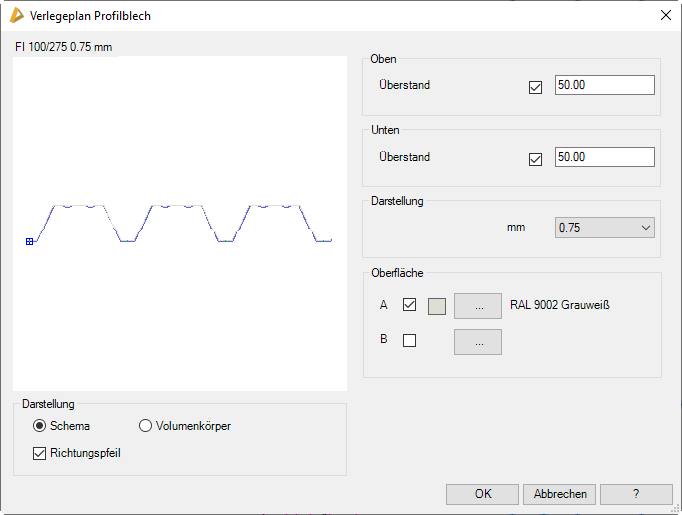Image resolution: width=682 pixels, height=515 pixels.
Task: Open the color browser button for surface A
Action: 478,306
